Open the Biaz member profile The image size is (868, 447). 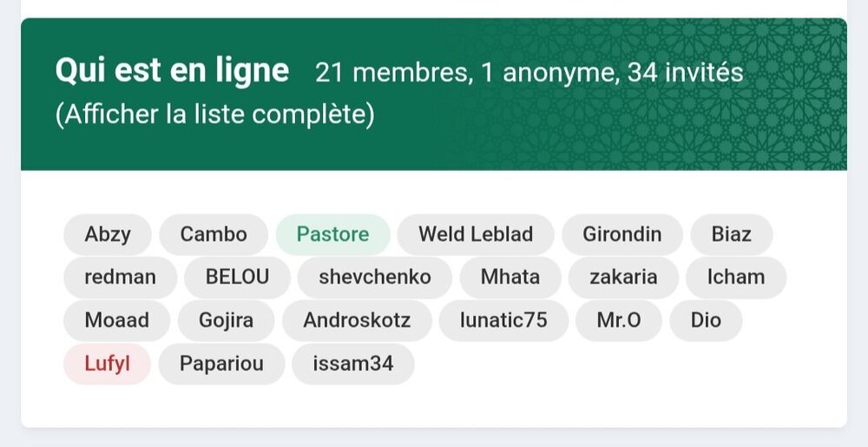731,234
